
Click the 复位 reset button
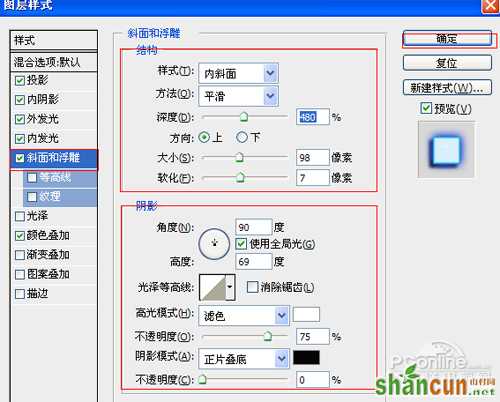click(447, 63)
